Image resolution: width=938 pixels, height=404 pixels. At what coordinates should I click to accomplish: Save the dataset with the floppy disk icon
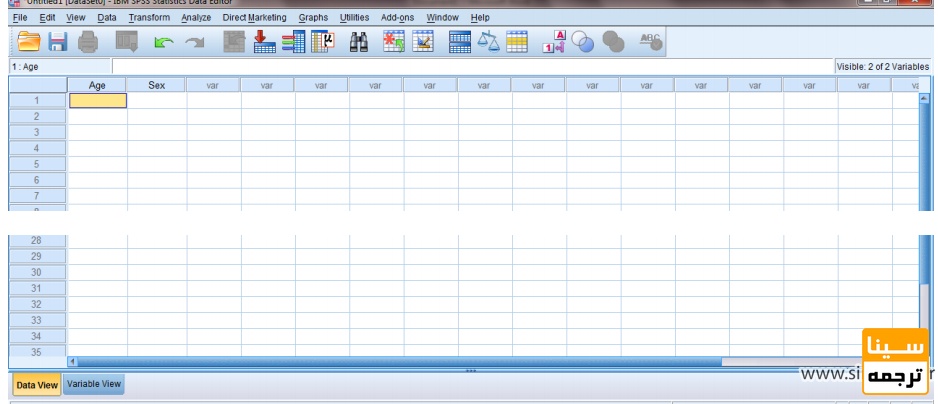click(x=58, y=41)
